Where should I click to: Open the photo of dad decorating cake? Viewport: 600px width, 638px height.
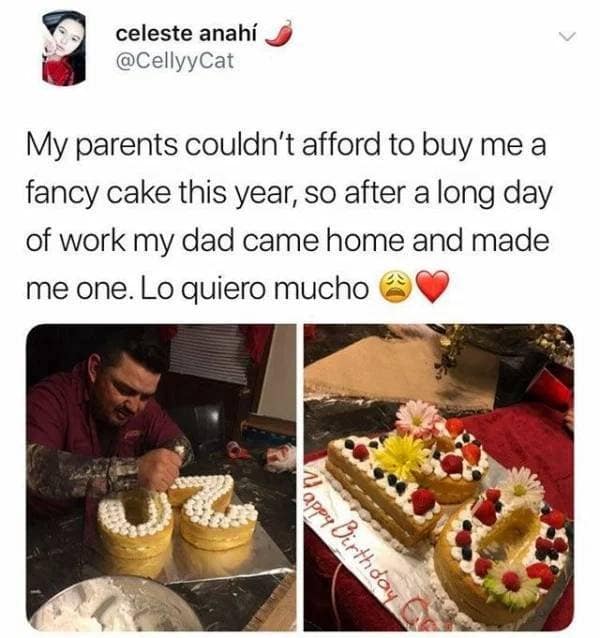(x=161, y=477)
